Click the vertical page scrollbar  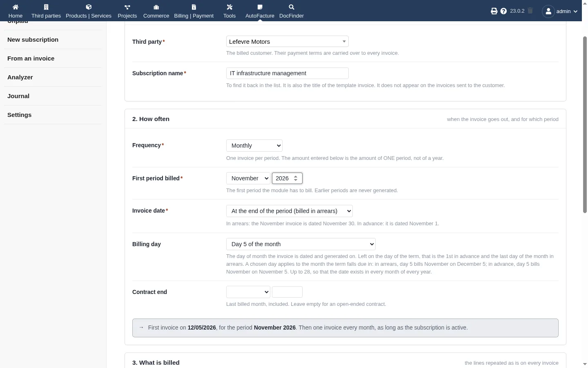(x=585, y=125)
